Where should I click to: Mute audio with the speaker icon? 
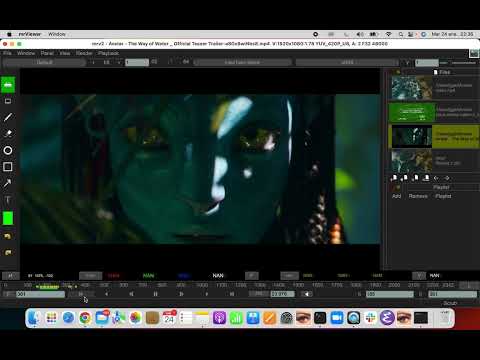pyautogui.click(x=307, y=294)
